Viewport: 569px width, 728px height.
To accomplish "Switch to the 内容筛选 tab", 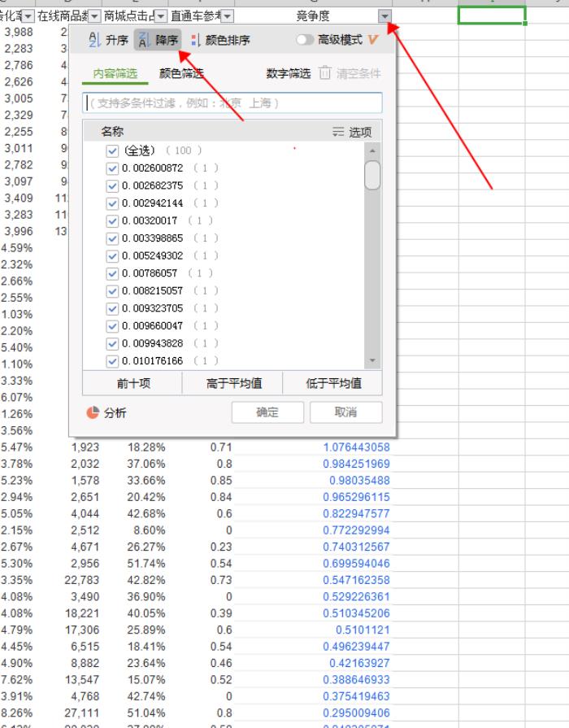I will tap(115, 74).
